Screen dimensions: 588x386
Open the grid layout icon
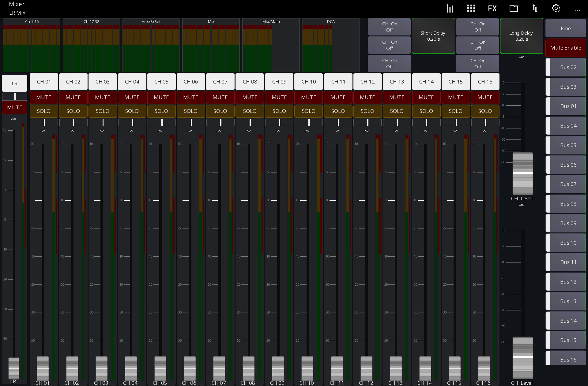pos(471,8)
